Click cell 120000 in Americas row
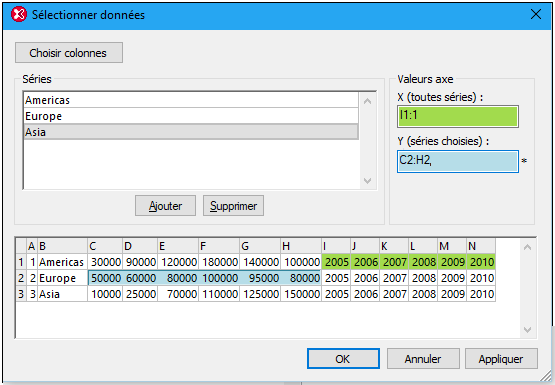The width and height of the screenshot is (555, 385). 178,262
